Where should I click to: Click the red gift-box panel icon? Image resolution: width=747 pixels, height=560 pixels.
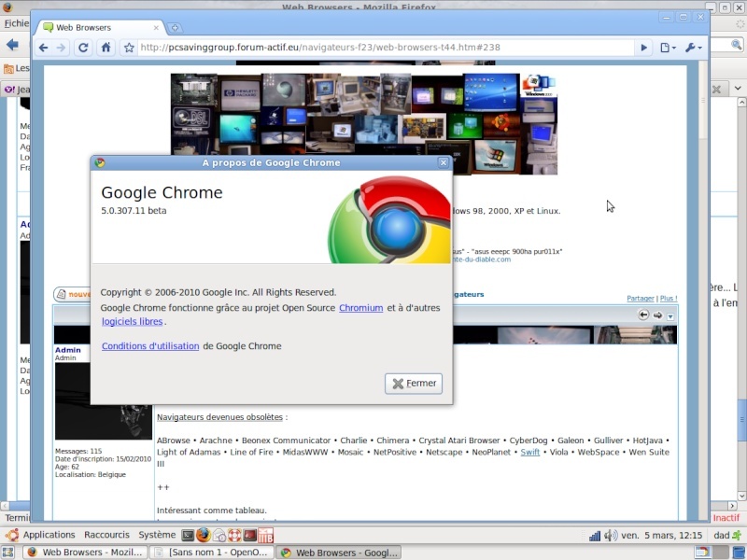[x=266, y=536]
